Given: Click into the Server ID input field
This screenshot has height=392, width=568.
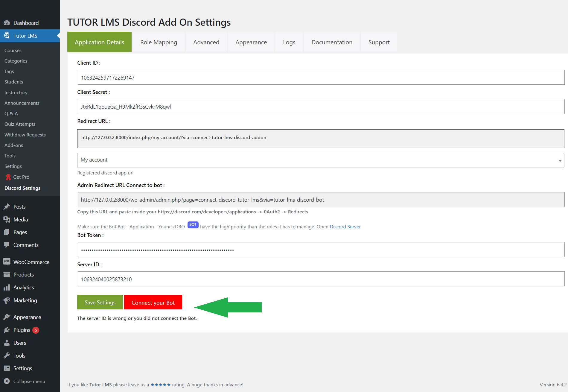Looking at the screenshot, I should (x=321, y=279).
